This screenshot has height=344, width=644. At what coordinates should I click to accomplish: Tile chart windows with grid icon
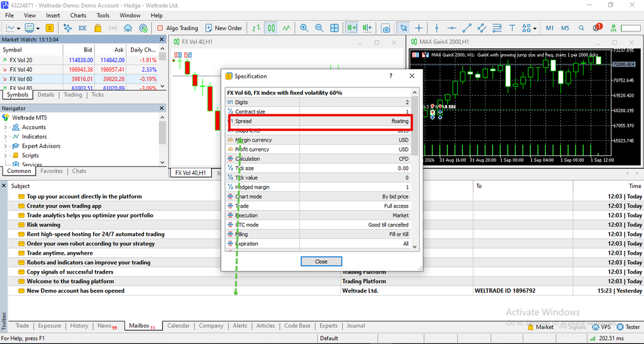click(x=335, y=28)
